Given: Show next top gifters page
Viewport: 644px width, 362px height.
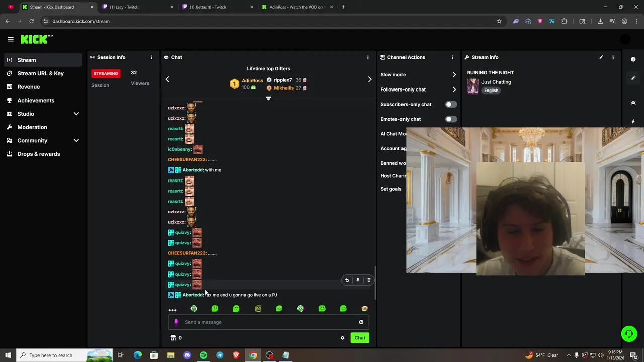Looking at the screenshot, I should coord(370,79).
